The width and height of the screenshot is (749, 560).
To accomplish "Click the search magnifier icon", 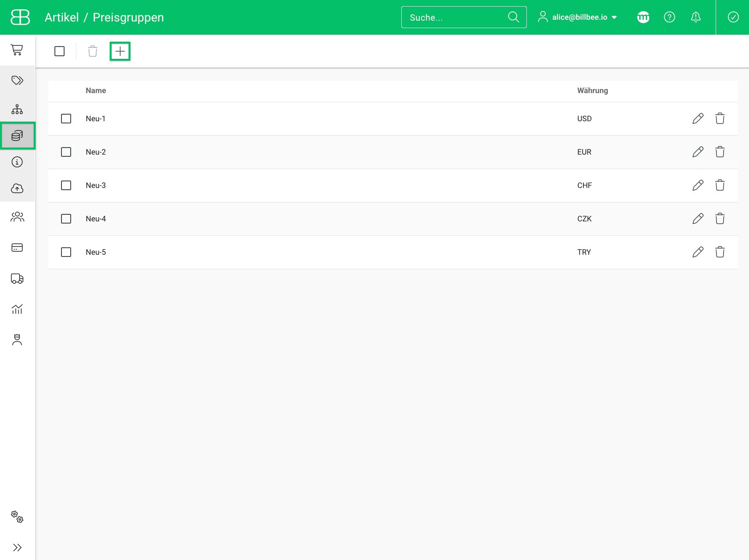I will [x=514, y=17].
